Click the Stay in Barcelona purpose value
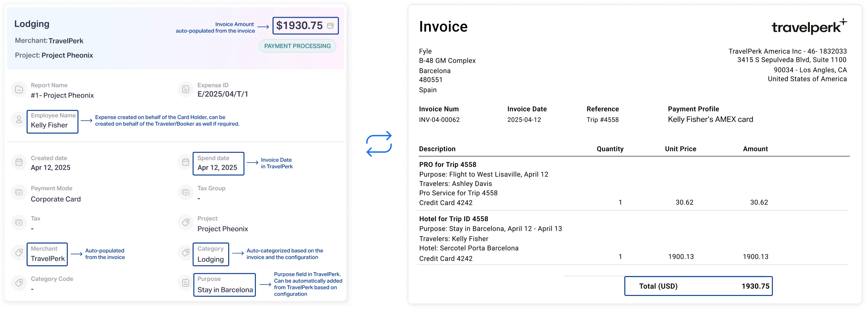This screenshot has height=315, width=868. coord(225,290)
